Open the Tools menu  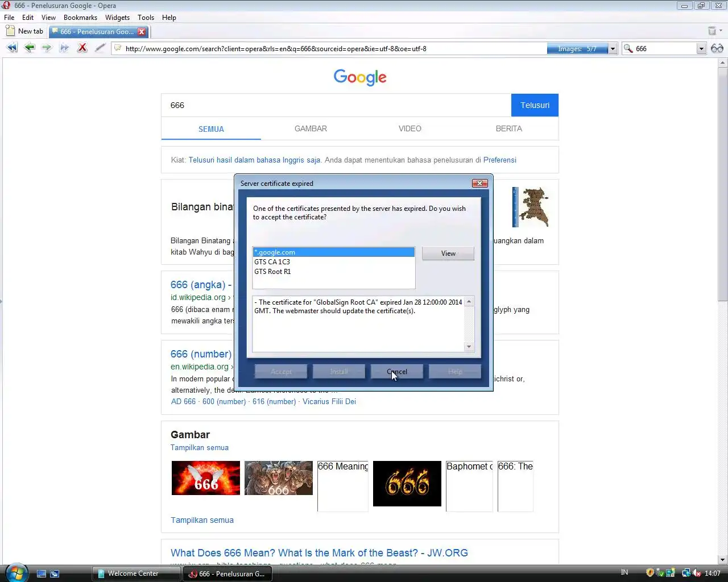click(146, 18)
